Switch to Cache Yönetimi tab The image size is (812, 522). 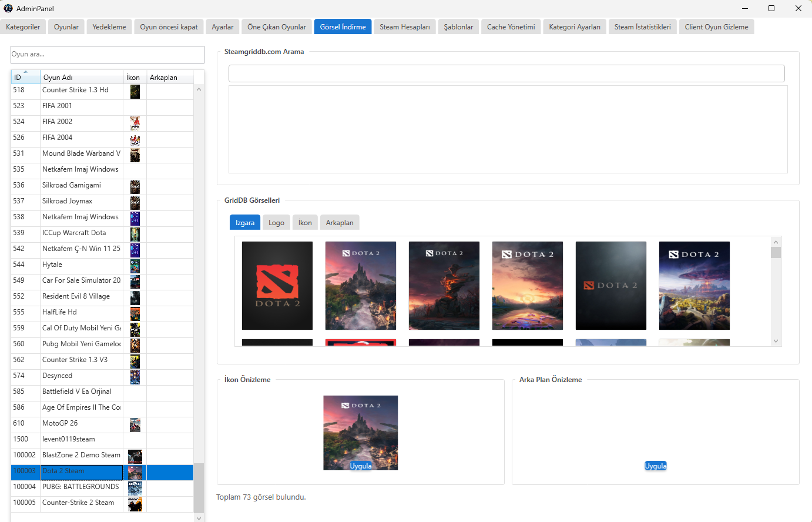511,27
